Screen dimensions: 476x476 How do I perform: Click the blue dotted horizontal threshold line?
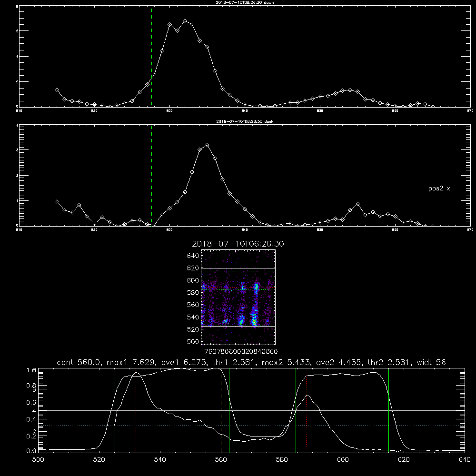(x=252, y=426)
